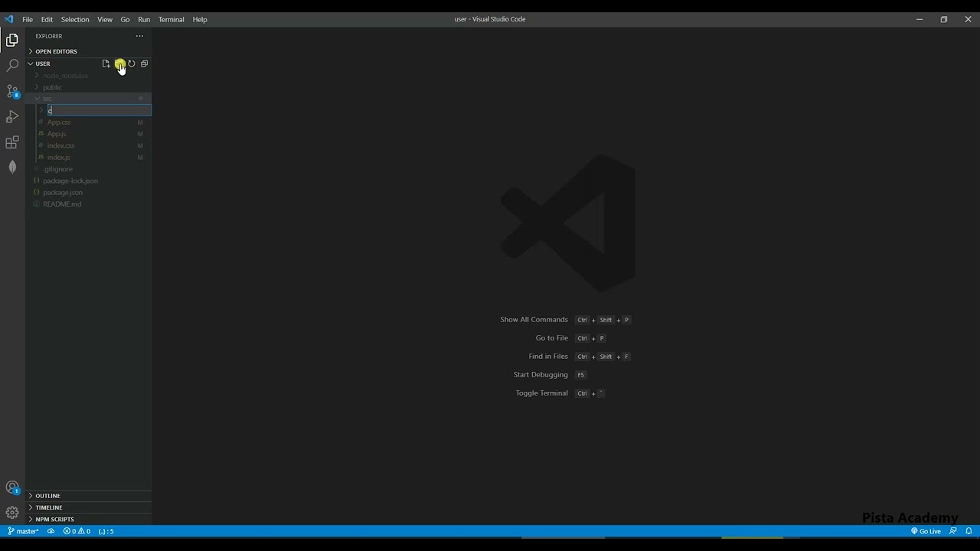
Task: Collapse all folders in Explorer
Action: pyautogui.click(x=144, y=64)
